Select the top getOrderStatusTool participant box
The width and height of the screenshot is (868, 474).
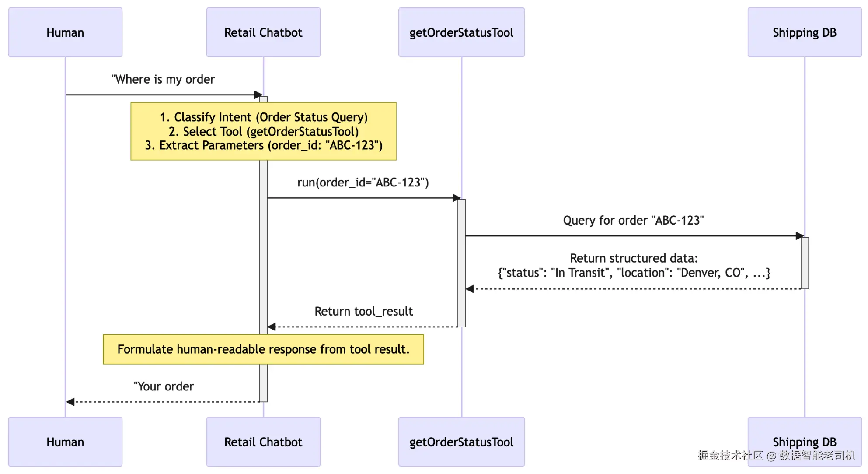pos(461,32)
